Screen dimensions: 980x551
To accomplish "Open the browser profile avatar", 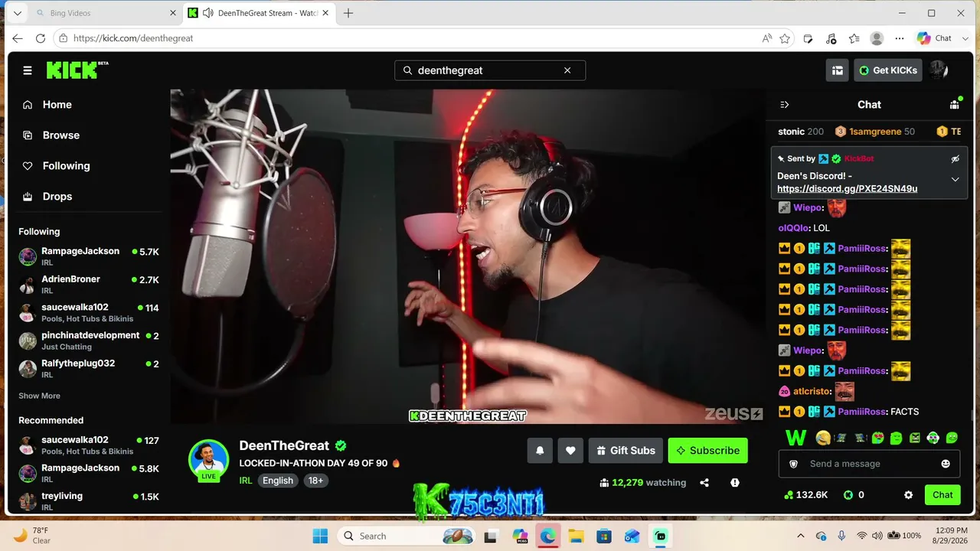I will 877,38.
